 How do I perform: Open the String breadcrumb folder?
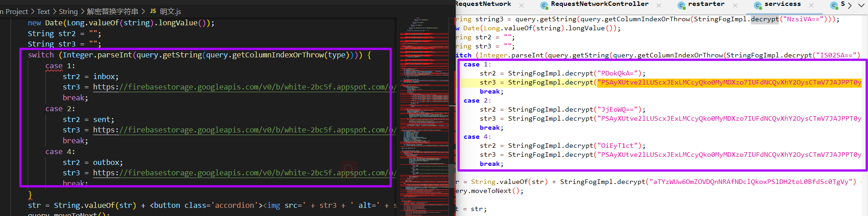(68, 11)
